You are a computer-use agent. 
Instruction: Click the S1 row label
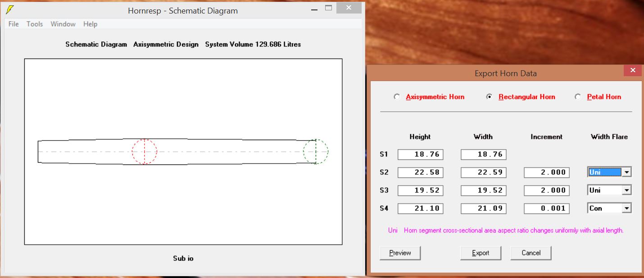(384, 154)
